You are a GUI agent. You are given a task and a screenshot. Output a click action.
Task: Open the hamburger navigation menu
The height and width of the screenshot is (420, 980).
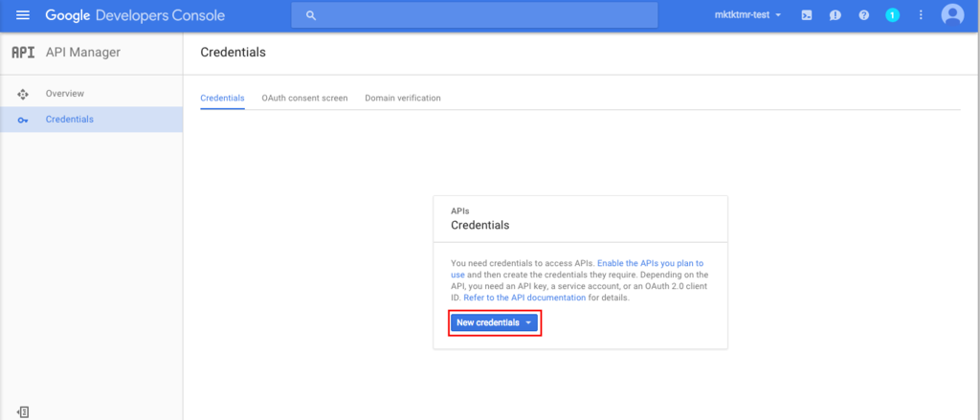(x=23, y=15)
